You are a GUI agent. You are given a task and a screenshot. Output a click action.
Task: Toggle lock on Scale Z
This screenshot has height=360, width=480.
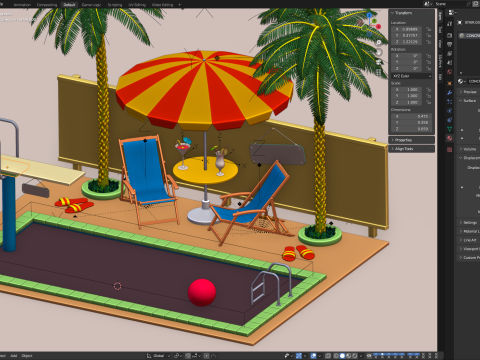coord(428,102)
